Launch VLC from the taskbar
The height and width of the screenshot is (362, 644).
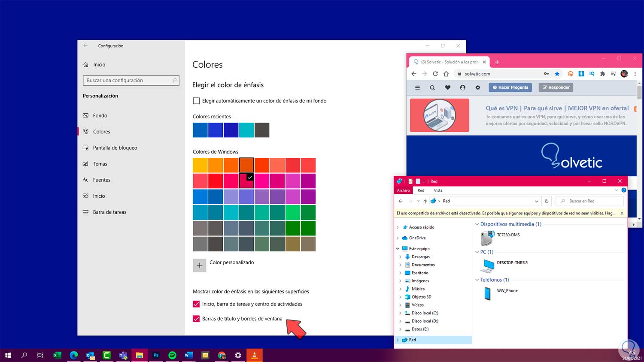tap(254, 355)
